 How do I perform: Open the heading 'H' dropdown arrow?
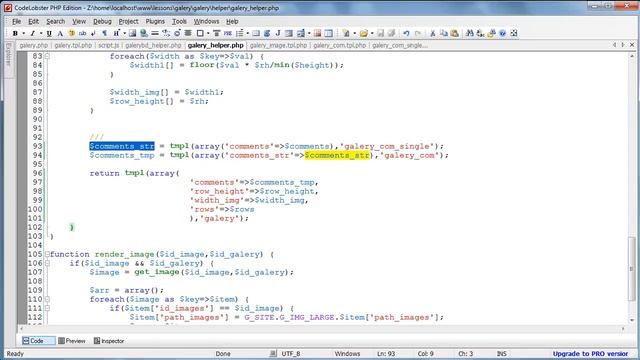click(x=124, y=33)
